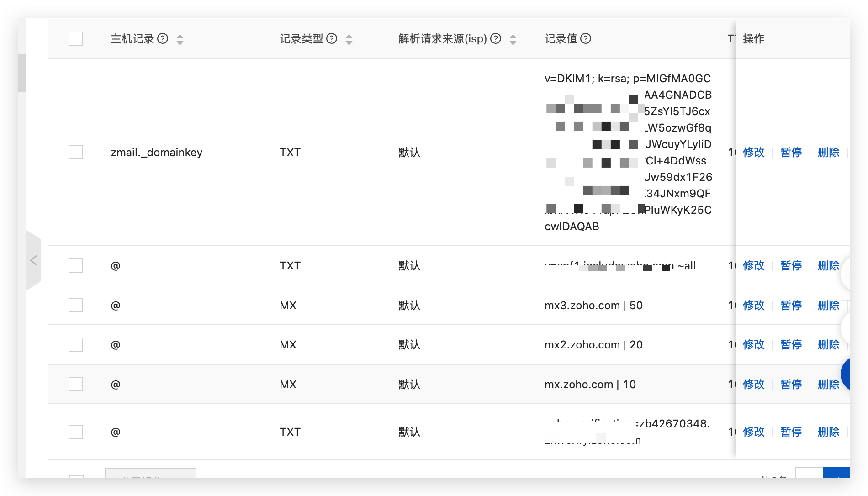Click 删除 for the spf TXT record
The height and width of the screenshot is (496, 868).
[829, 265]
